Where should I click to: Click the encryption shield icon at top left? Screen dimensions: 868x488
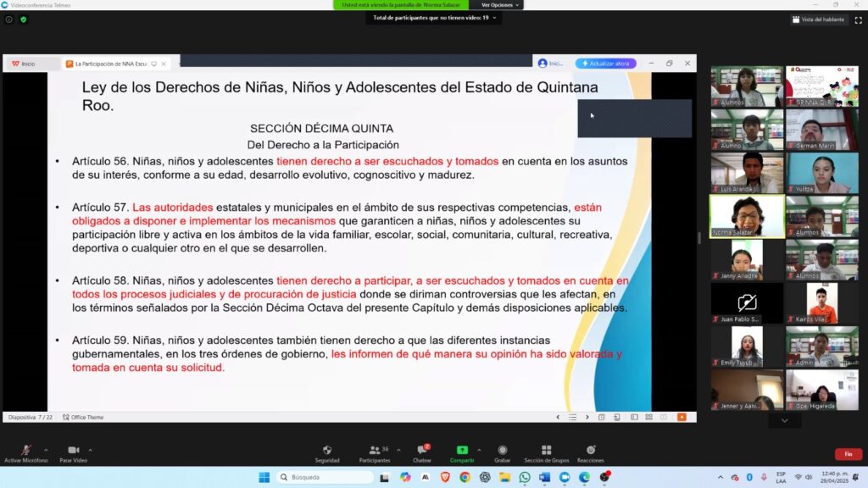point(23,19)
